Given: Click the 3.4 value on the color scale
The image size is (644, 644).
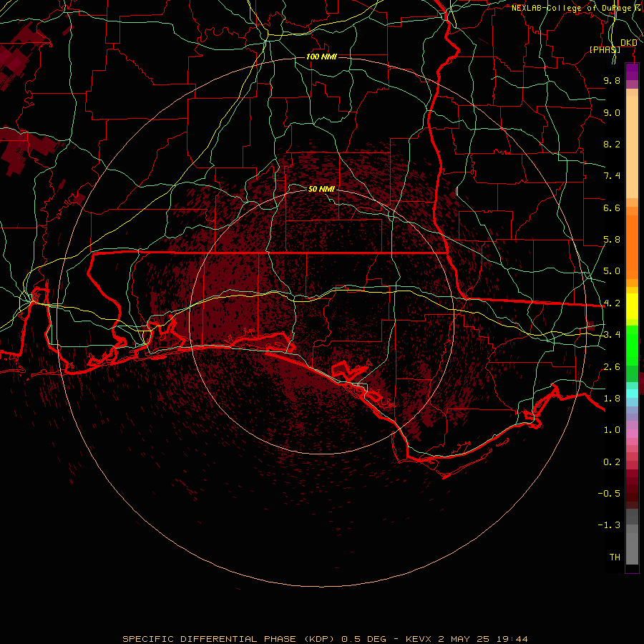Looking at the screenshot, I should point(612,335).
